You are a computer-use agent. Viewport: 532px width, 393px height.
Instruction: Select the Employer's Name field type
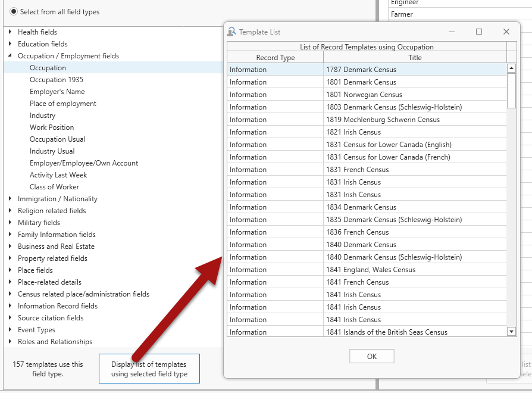pyautogui.click(x=57, y=91)
